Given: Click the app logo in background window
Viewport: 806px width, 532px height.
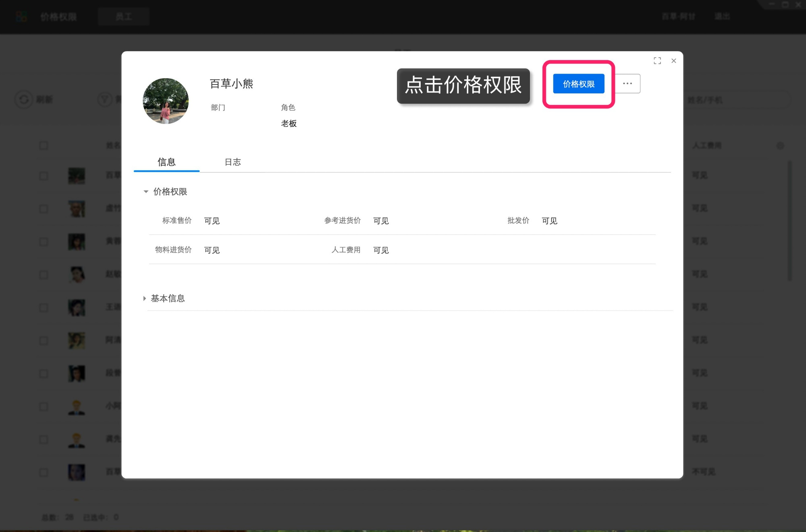Looking at the screenshot, I should coord(21,17).
